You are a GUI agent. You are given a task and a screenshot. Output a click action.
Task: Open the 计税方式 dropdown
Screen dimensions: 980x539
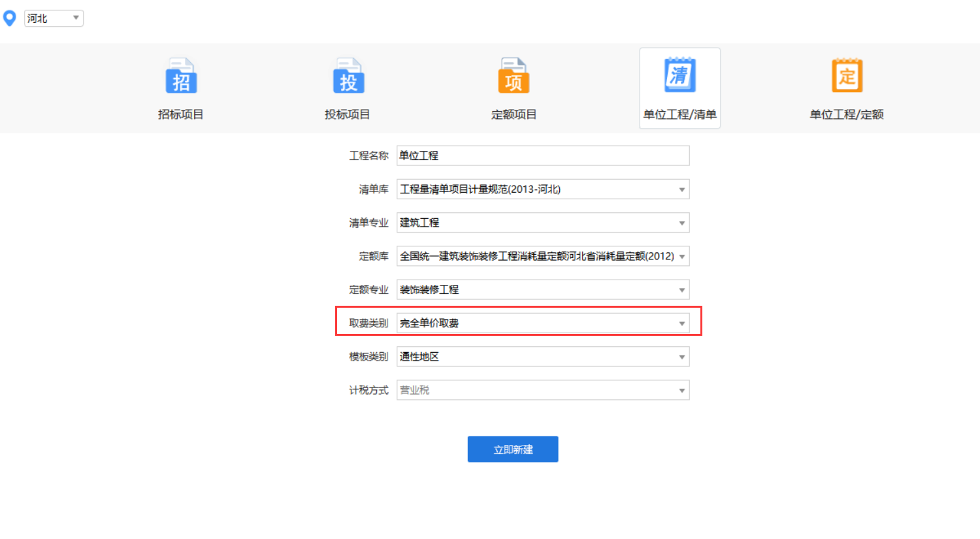543,390
